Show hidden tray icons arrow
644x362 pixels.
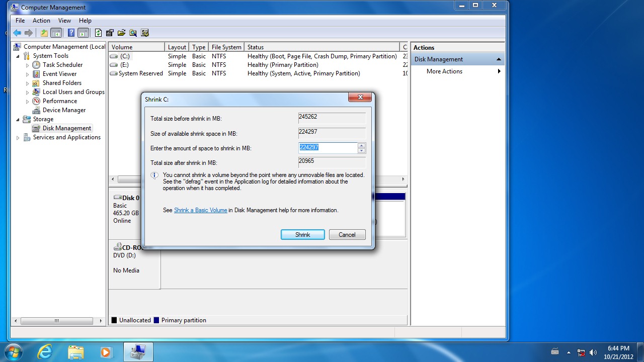[569, 352]
